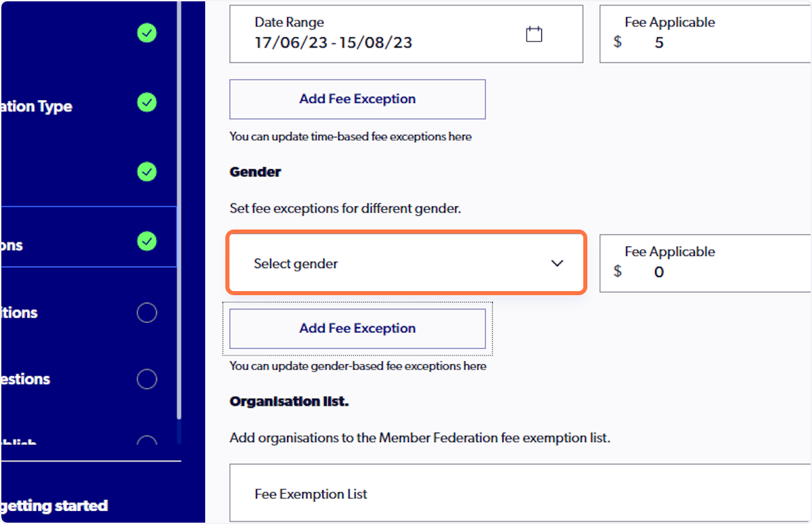
Task: Click Add Fee Exception for gender-based fees
Action: click(357, 328)
